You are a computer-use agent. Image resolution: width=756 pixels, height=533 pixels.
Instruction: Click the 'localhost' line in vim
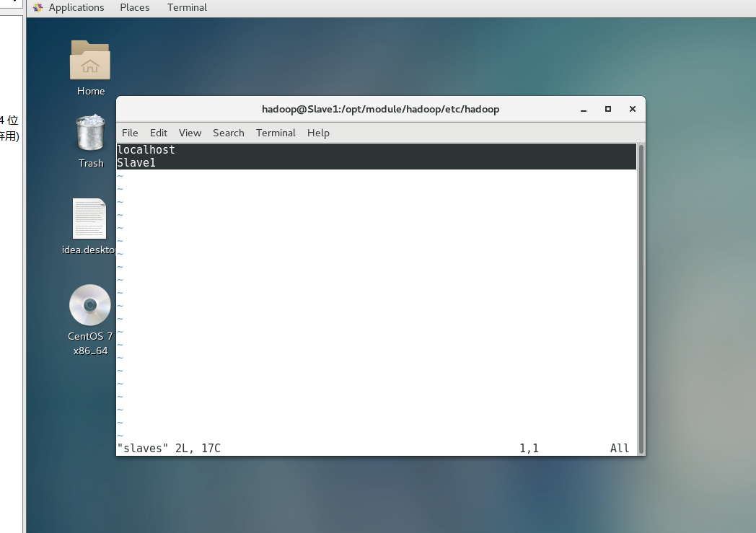376,150
